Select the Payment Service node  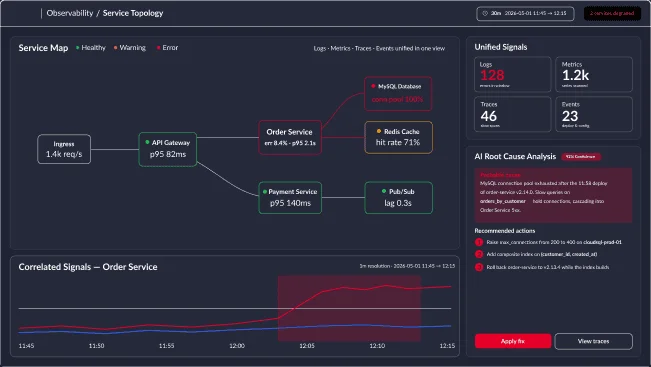click(290, 198)
